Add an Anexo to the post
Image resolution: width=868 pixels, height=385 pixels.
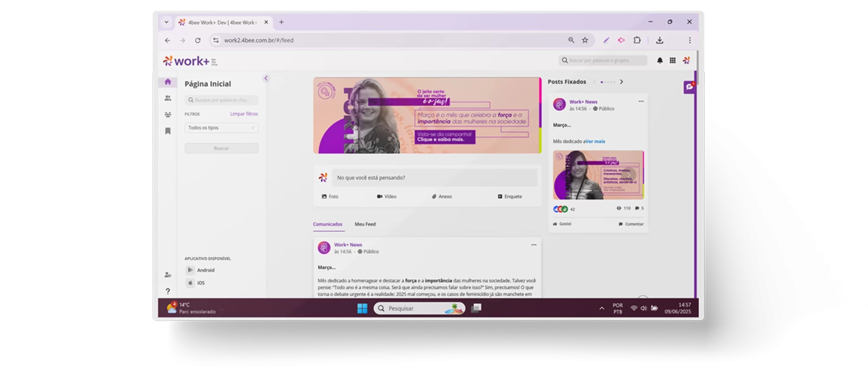[x=442, y=196]
